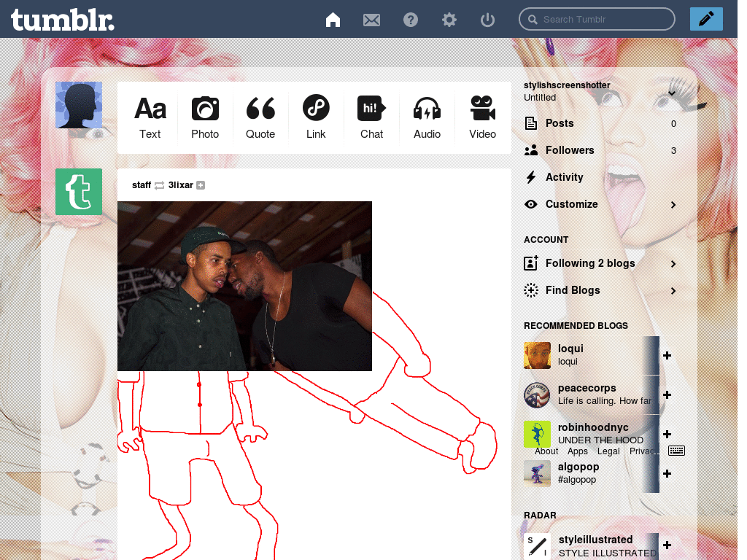Image resolution: width=747 pixels, height=560 pixels.
Task: Open the Help question mark icon
Action: pyautogui.click(x=410, y=20)
